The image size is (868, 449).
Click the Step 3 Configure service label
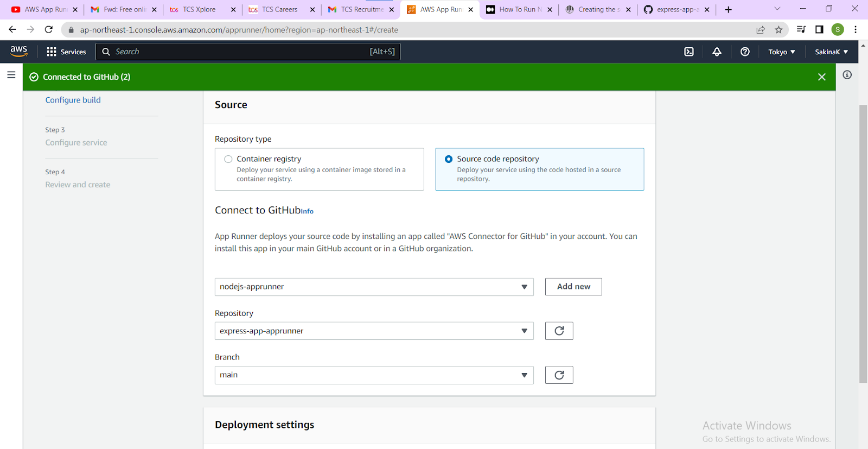click(x=76, y=142)
